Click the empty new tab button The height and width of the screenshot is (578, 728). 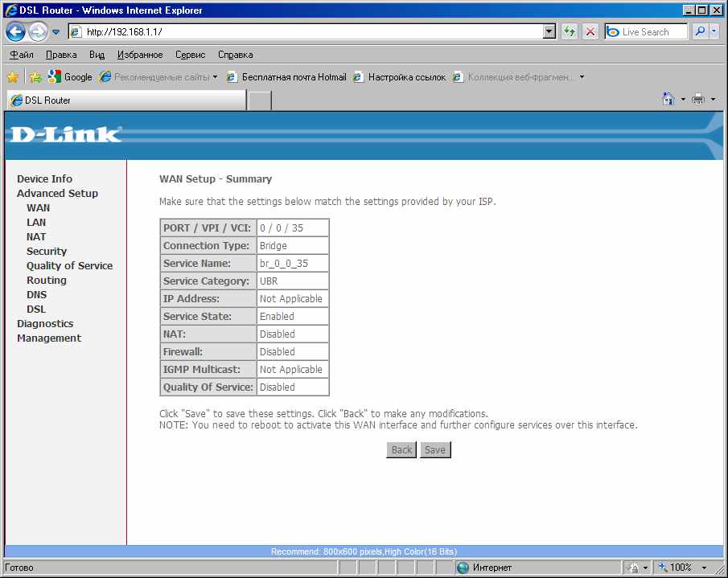tap(259, 100)
